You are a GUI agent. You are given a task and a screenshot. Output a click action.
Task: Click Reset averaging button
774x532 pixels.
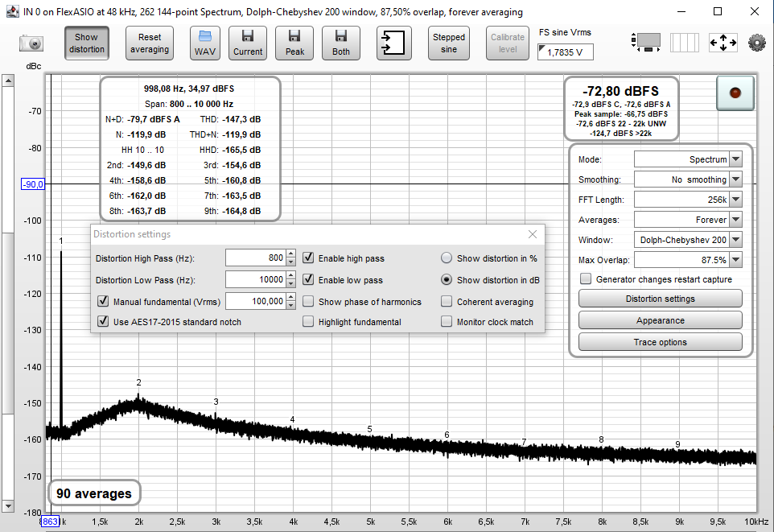[x=150, y=43]
